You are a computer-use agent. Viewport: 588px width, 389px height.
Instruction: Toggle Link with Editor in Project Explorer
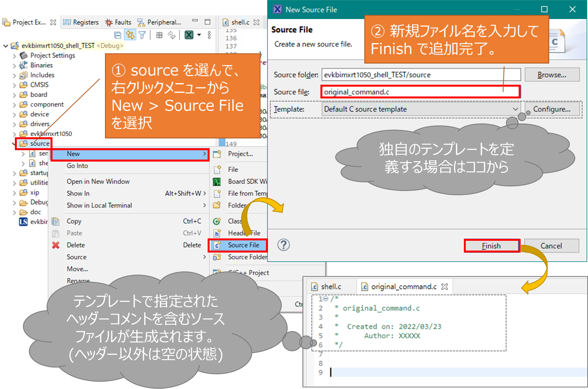pyautogui.click(x=130, y=35)
